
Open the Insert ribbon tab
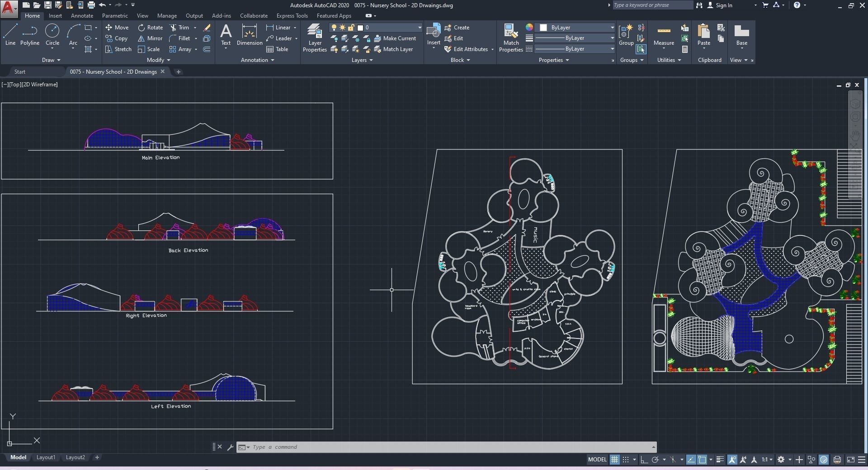click(55, 16)
